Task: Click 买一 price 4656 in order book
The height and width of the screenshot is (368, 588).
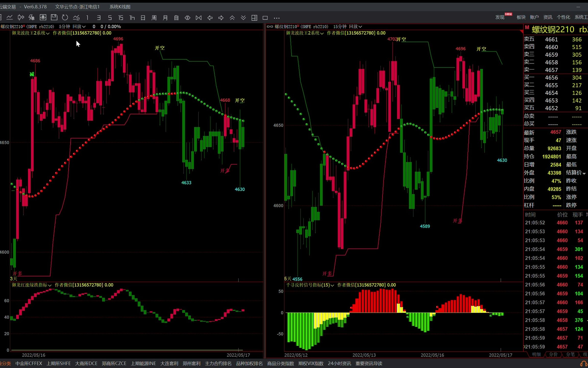Action: [552, 78]
